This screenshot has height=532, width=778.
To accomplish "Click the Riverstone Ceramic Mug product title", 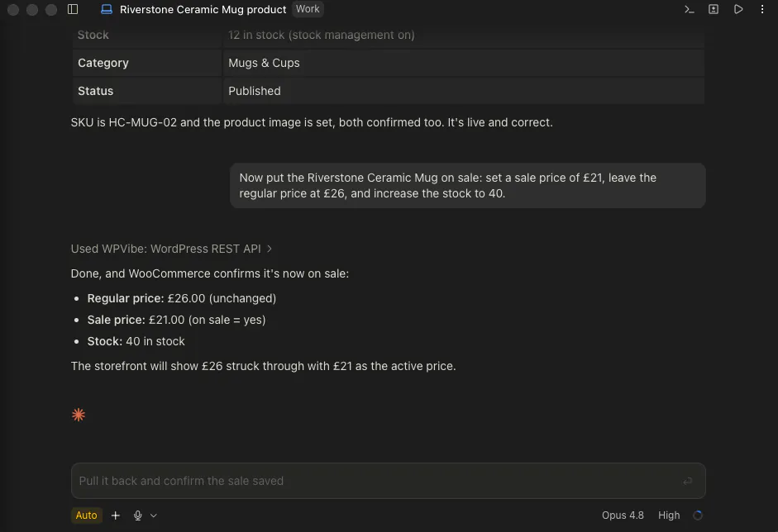I will [203, 9].
